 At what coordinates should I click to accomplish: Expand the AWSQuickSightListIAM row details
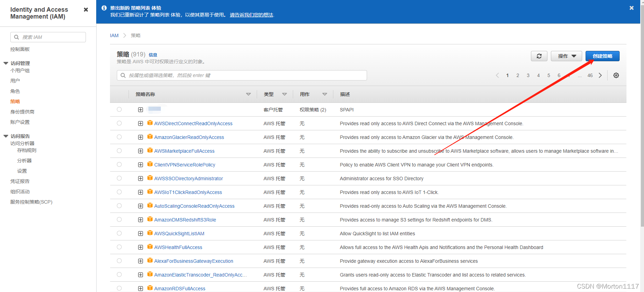coord(141,234)
